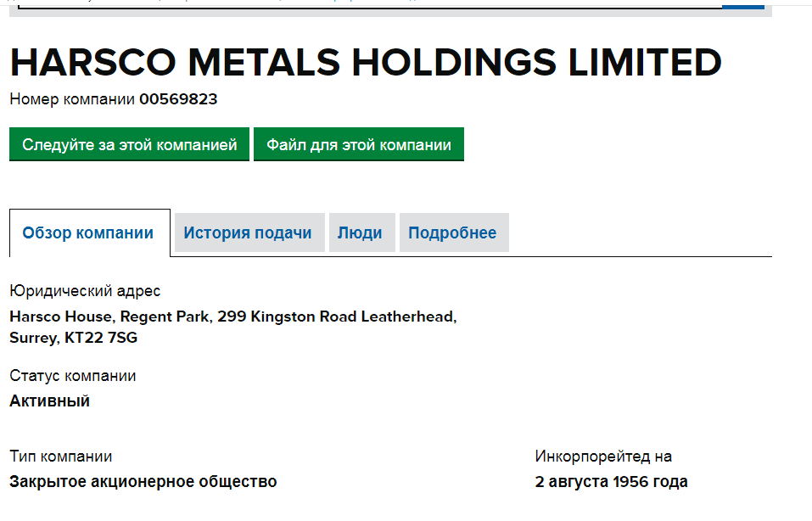Open the 'Обзор компании' tab

coord(88,233)
